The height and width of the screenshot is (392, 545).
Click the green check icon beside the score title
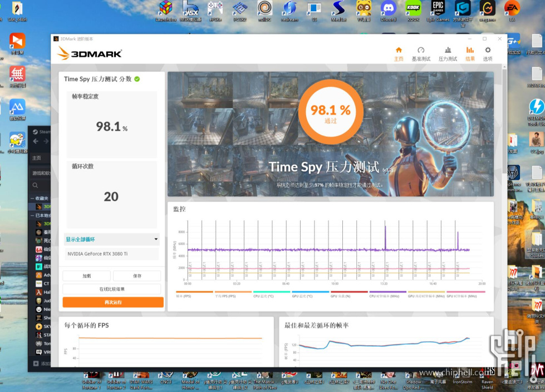point(137,79)
